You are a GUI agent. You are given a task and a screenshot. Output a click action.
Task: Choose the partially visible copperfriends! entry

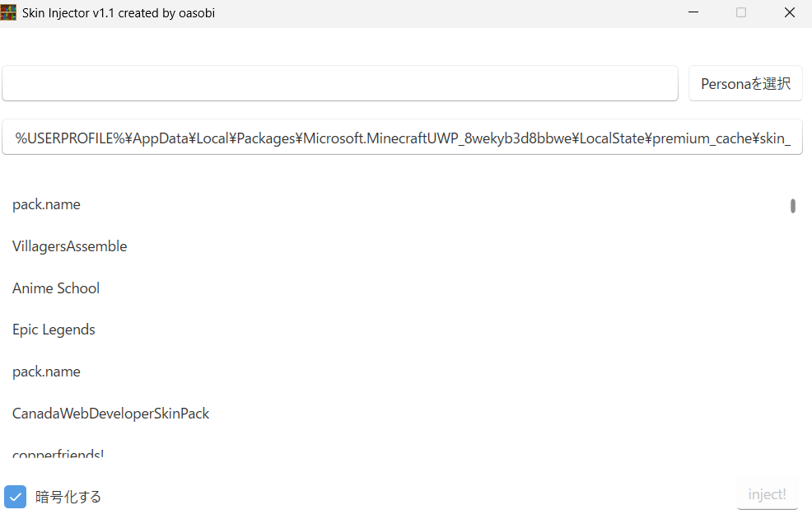[x=58, y=454]
